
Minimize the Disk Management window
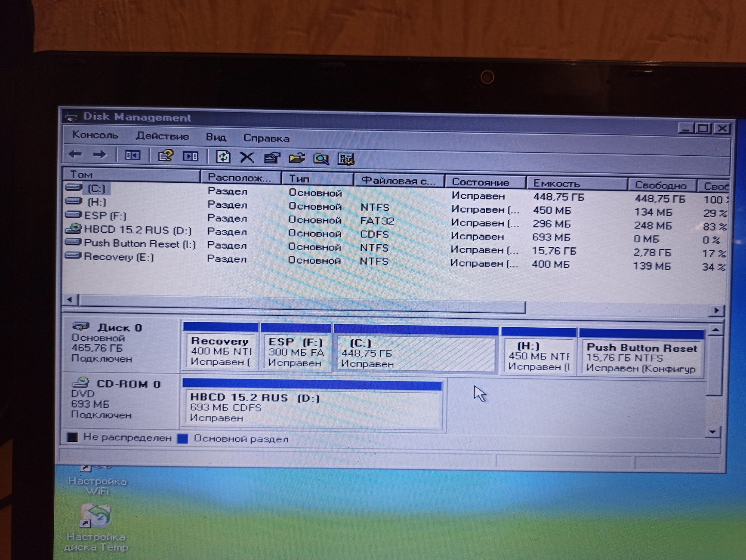[685, 128]
